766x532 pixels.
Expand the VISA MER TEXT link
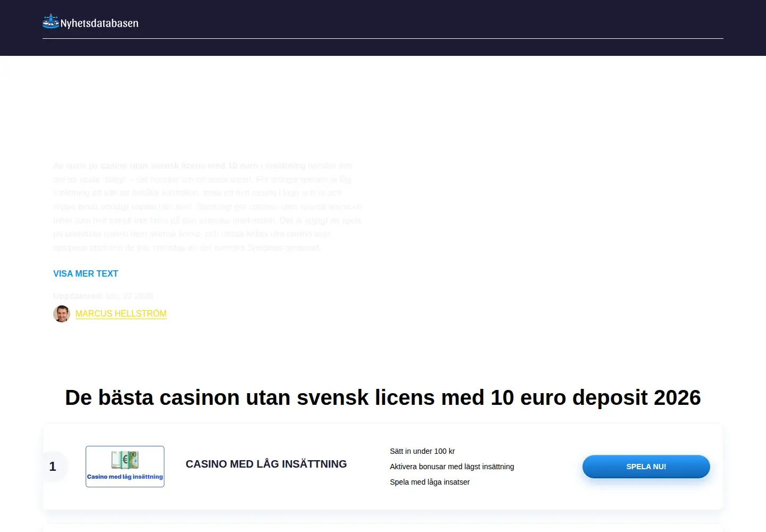(x=86, y=273)
